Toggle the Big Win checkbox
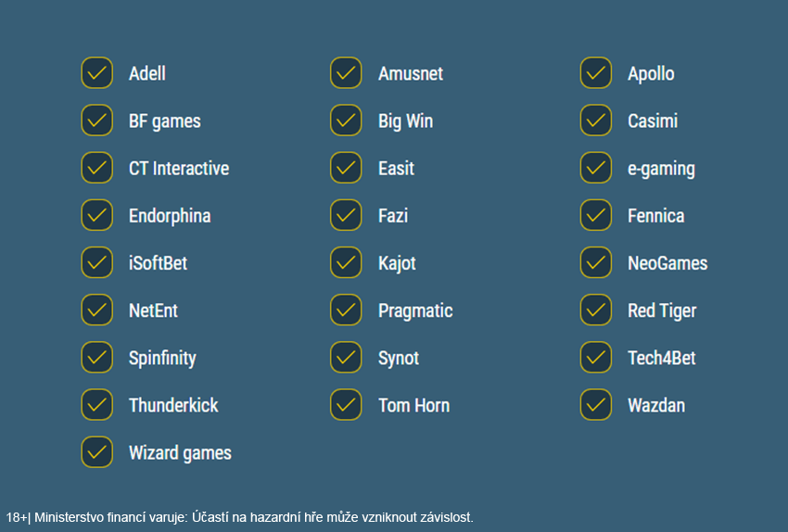 pyautogui.click(x=346, y=120)
